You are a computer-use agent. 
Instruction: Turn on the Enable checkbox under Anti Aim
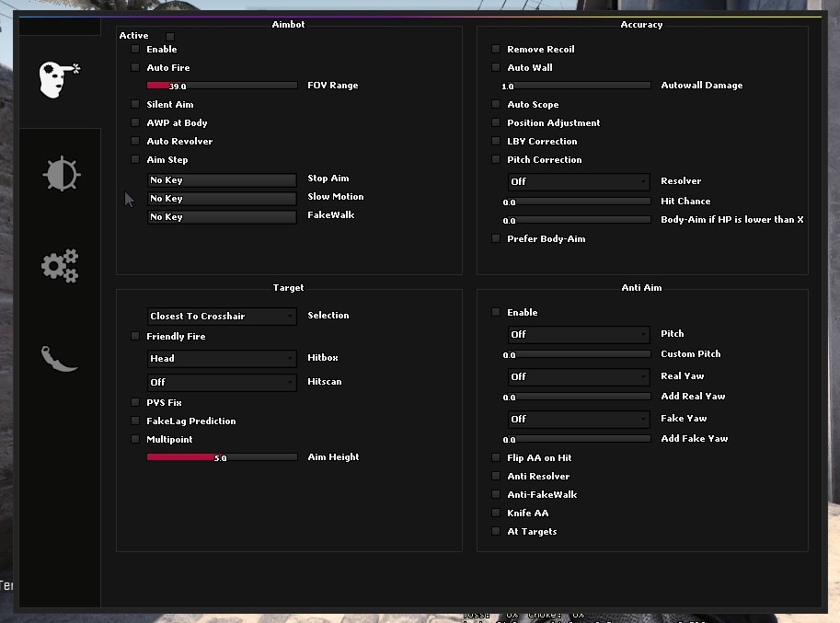(497, 313)
